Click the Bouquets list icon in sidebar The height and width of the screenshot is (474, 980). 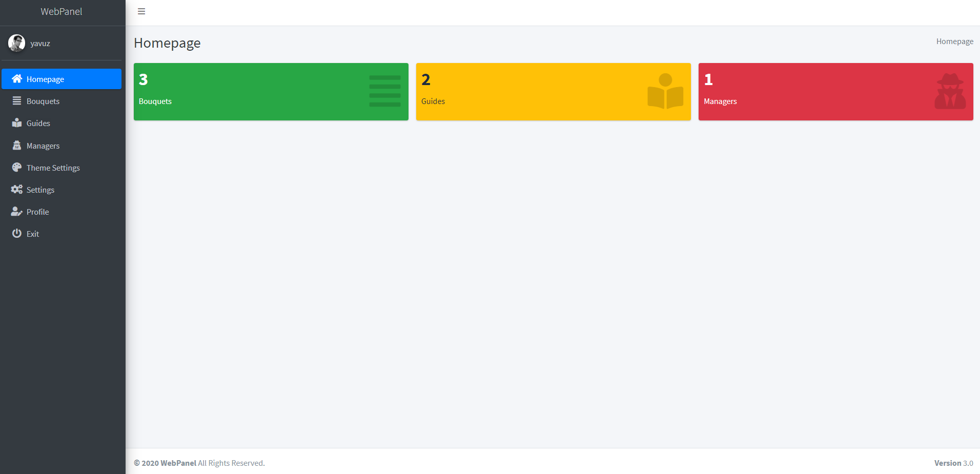[17, 101]
